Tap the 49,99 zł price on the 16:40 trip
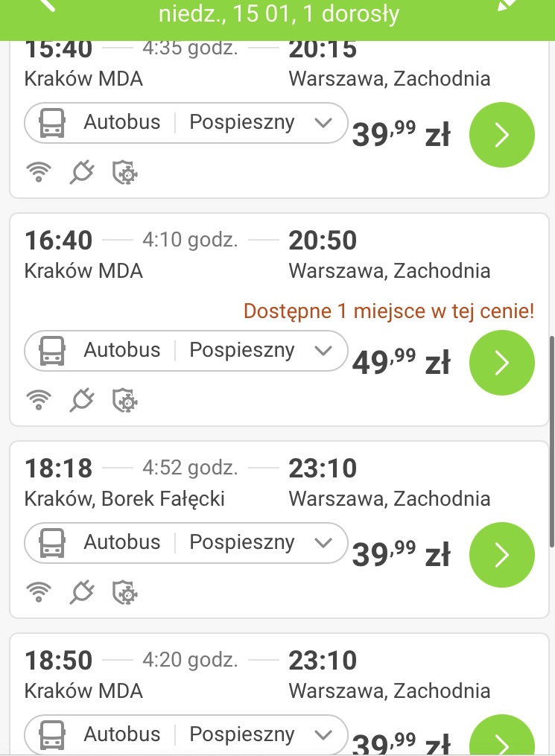 click(x=402, y=362)
